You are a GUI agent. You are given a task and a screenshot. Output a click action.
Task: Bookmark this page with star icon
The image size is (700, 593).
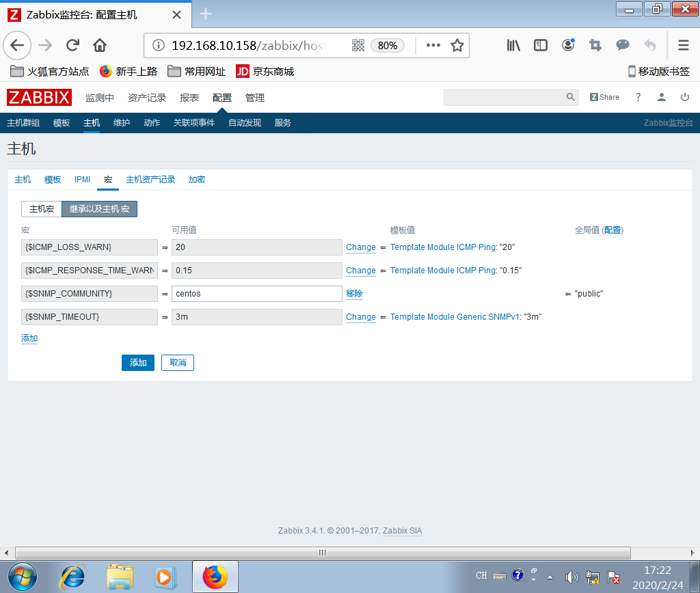coord(457,45)
